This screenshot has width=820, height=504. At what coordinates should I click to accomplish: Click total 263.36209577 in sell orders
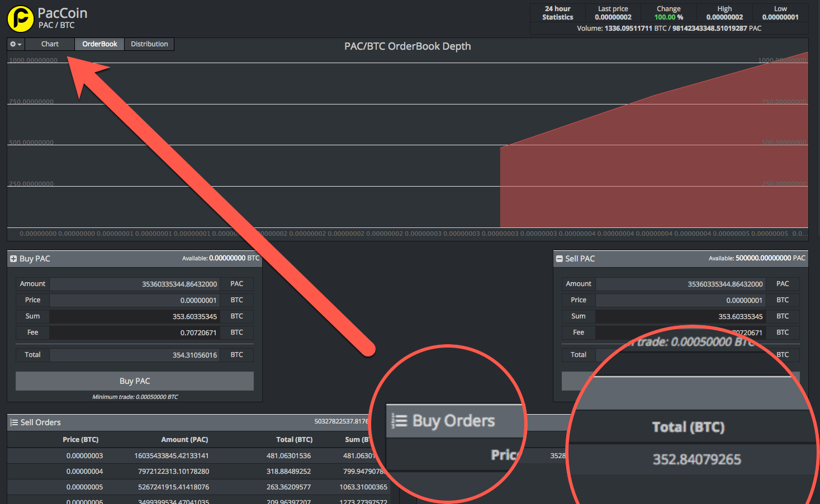pos(288,487)
